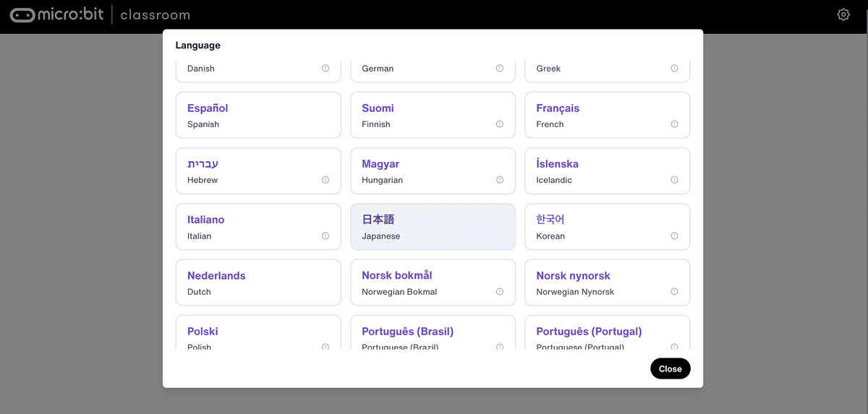Close the Language dialog
This screenshot has height=414, width=868.
point(670,368)
